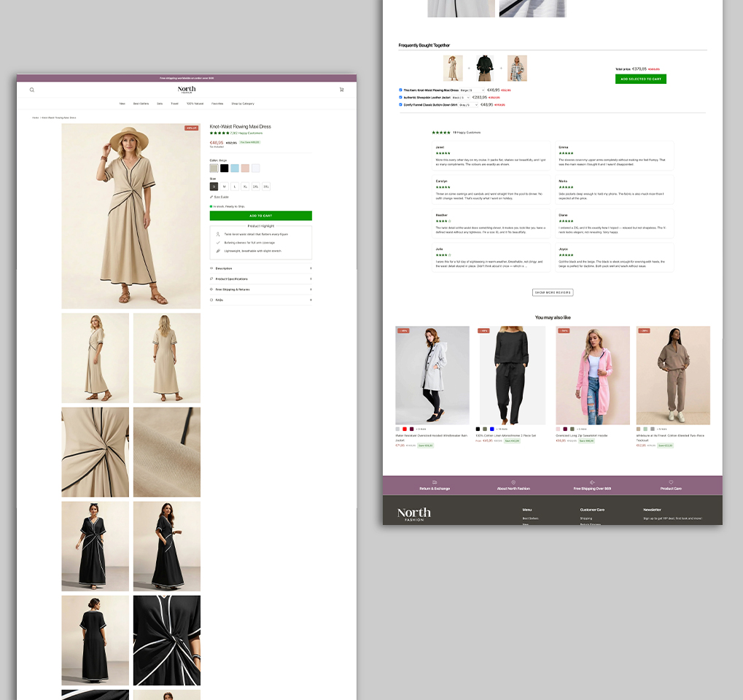Click the Size Guide ruler icon
743x700 pixels.
(x=211, y=197)
